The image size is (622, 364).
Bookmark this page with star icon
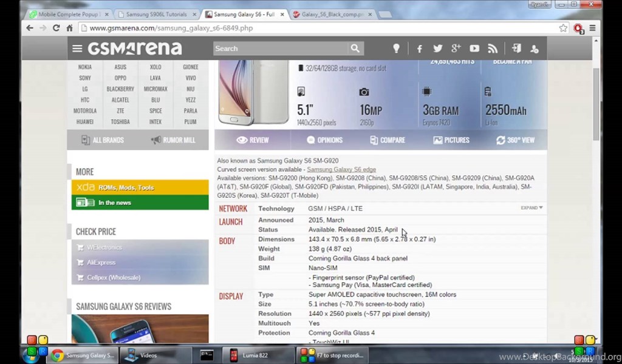coord(563,28)
